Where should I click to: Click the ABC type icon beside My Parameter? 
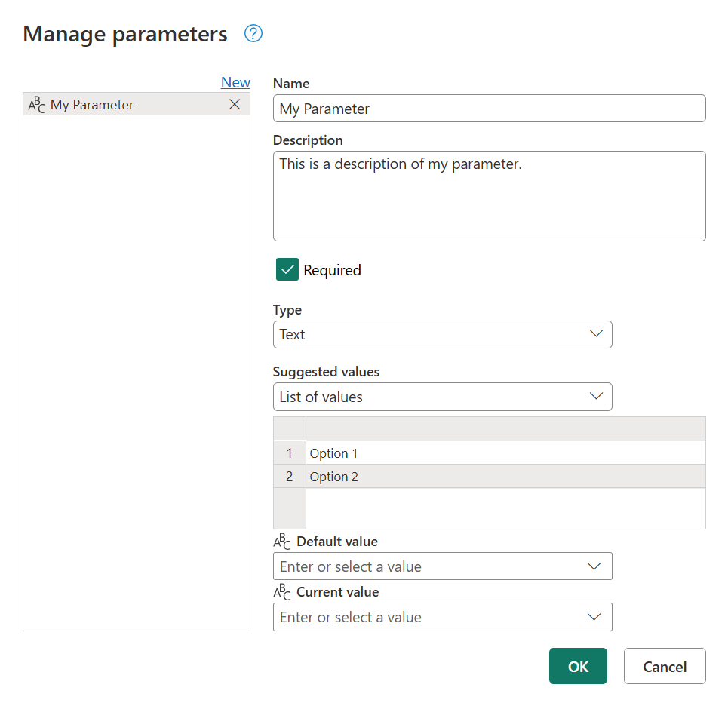pyautogui.click(x=35, y=104)
